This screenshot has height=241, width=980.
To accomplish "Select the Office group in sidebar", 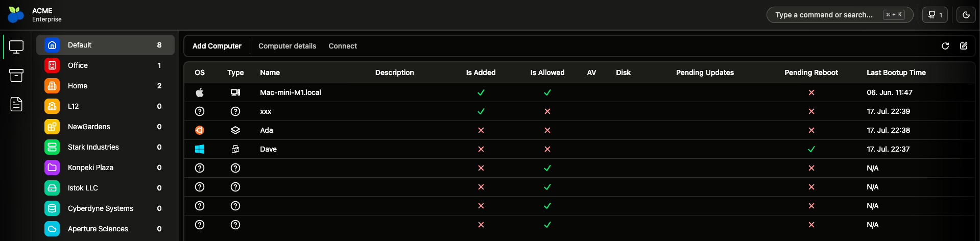I will (x=78, y=65).
